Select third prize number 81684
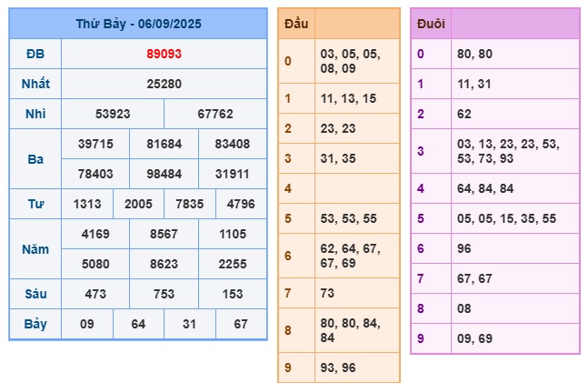This screenshot has height=383, width=588. pos(164,144)
